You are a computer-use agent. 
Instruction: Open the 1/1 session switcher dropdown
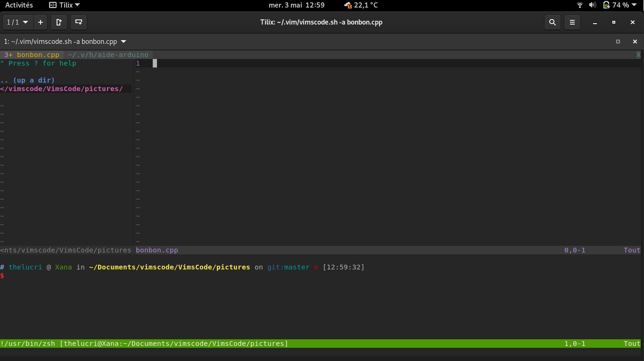[18, 22]
